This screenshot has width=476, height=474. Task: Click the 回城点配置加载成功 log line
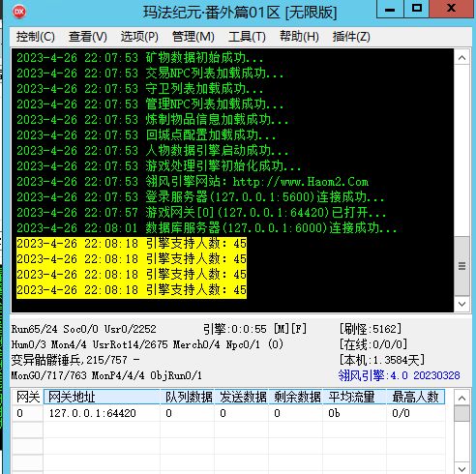click(146, 135)
